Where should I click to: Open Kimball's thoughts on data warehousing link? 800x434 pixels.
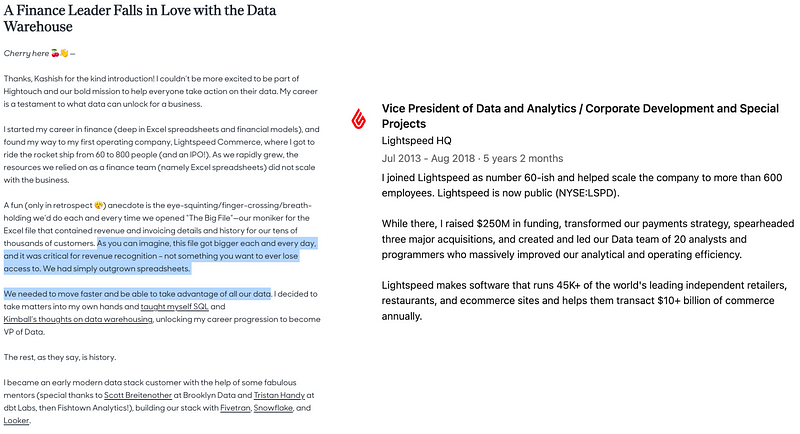(78, 319)
